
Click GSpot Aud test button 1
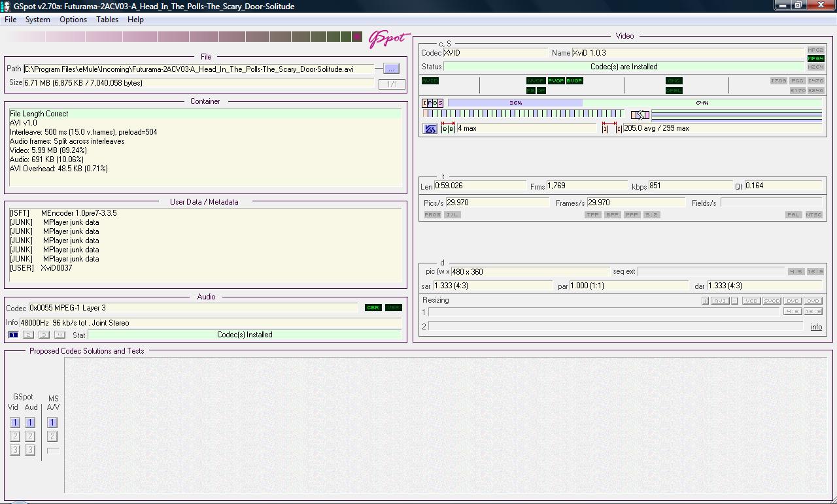coord(30,423)
